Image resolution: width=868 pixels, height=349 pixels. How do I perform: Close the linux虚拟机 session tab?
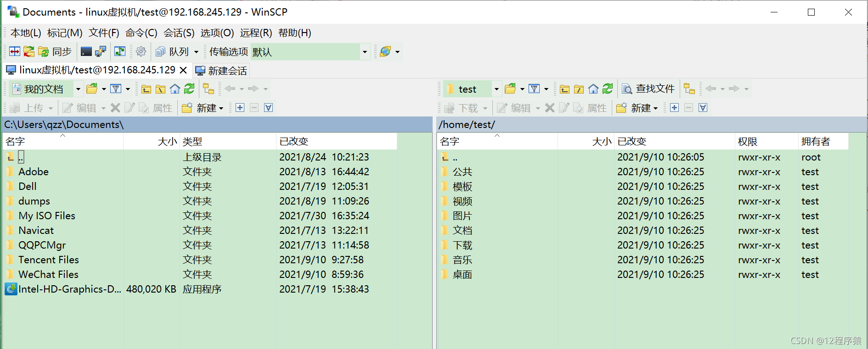coord(183,70)
